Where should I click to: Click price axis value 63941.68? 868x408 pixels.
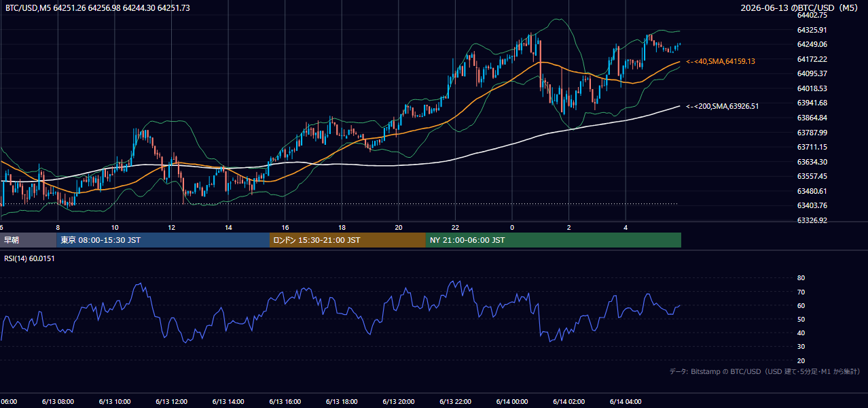pos(812,103)
